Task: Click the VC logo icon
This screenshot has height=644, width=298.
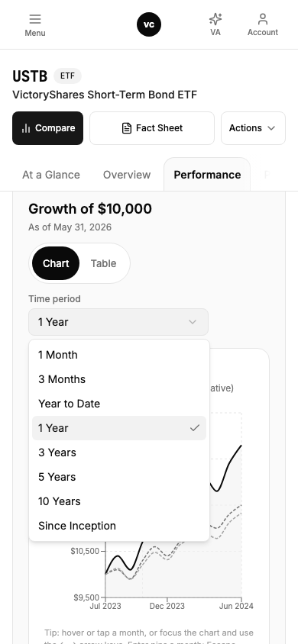Action: [x=149, y=24]
